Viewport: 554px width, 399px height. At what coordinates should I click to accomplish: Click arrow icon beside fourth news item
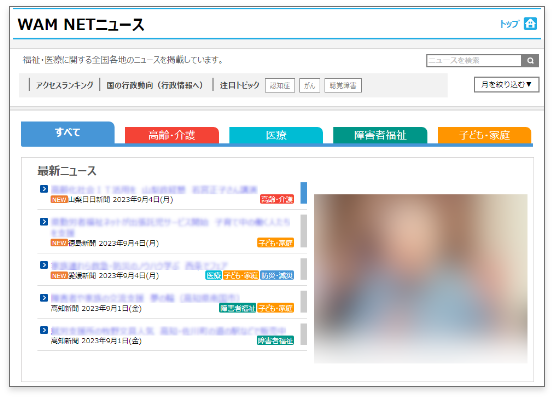tap(44, 298)
